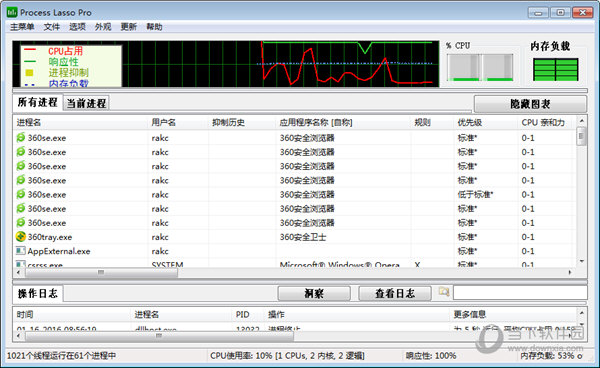This screenshot has width=600, height=368.
Task: Click the first 360se.exe browser icon
Action: pos(21,137)
